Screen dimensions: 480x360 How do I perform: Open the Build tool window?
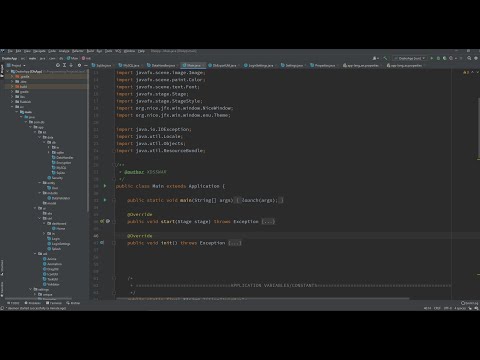[x=73, y=303]
